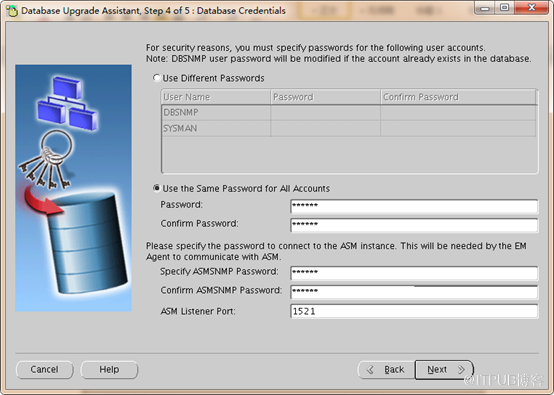Click the Confirm Password input field
Viewport: 554px width, 395px height.
pyautogui.click(x=414, y=225)
